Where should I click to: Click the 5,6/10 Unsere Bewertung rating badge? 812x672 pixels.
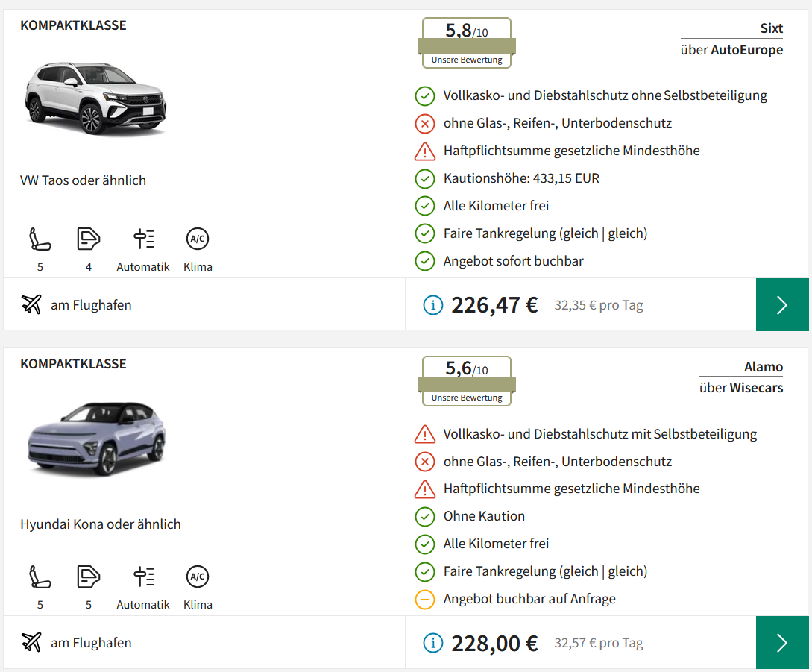pyautogui.click(x=467, y=381)
